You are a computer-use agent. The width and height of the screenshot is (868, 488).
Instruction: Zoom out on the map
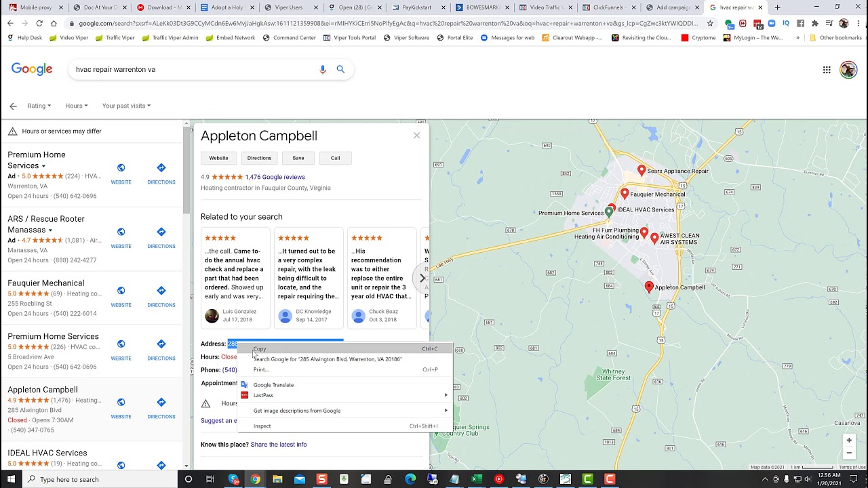coord(849,453)
